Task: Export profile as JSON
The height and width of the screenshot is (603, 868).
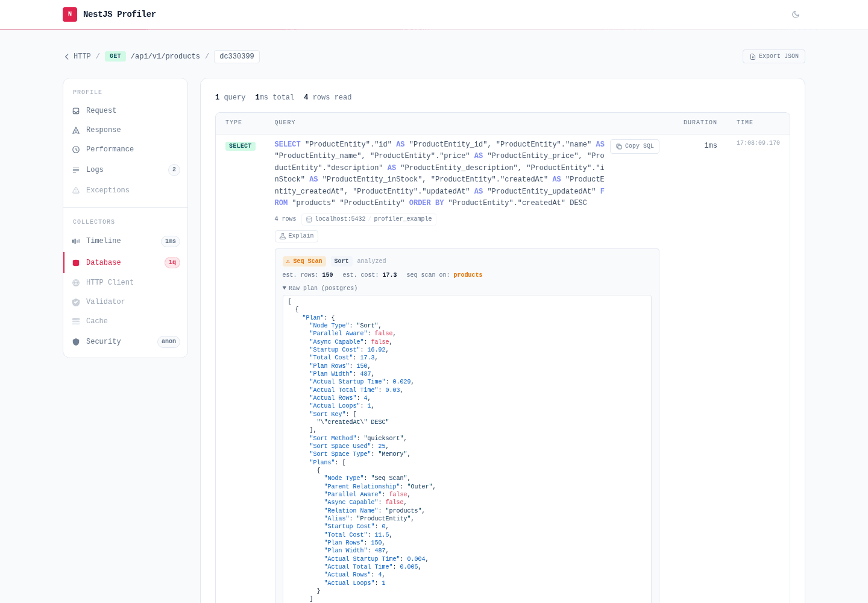Action: [774, 56]
